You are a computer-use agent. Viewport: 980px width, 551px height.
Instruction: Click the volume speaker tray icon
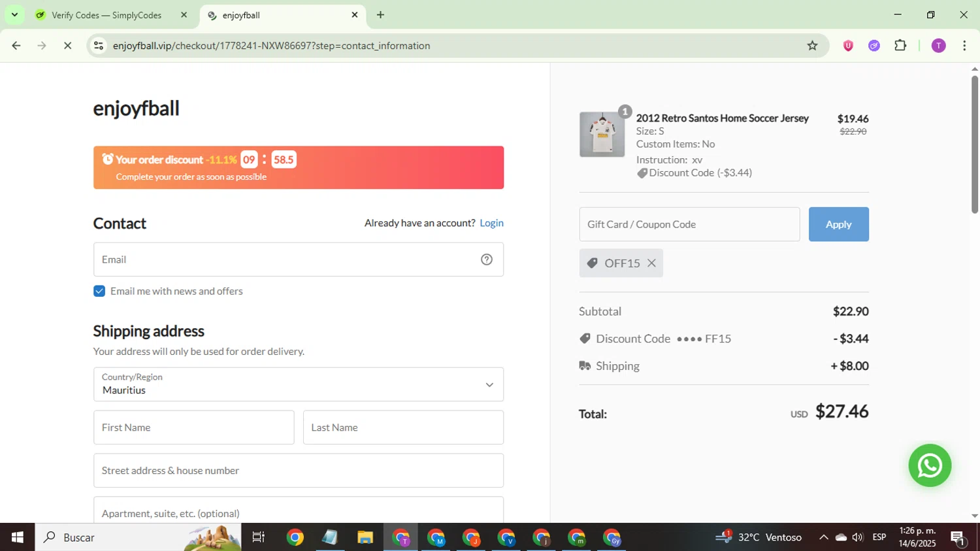click(x=857, y=537)
